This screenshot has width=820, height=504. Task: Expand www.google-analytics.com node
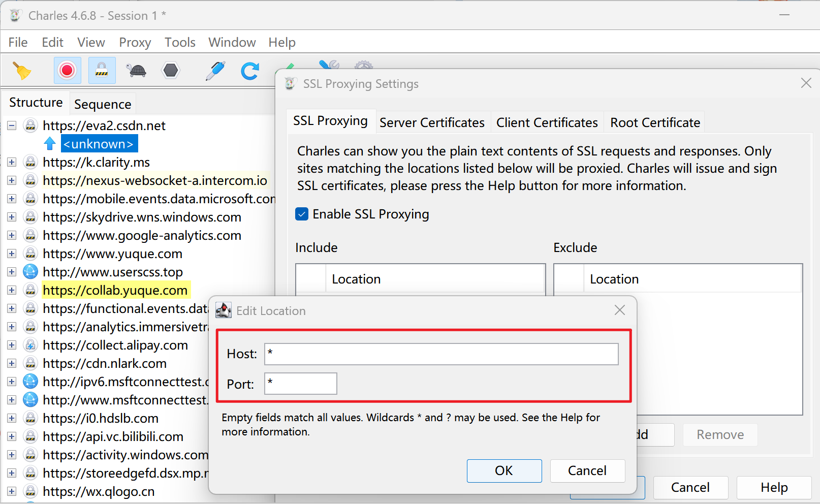tap(12, 235)
